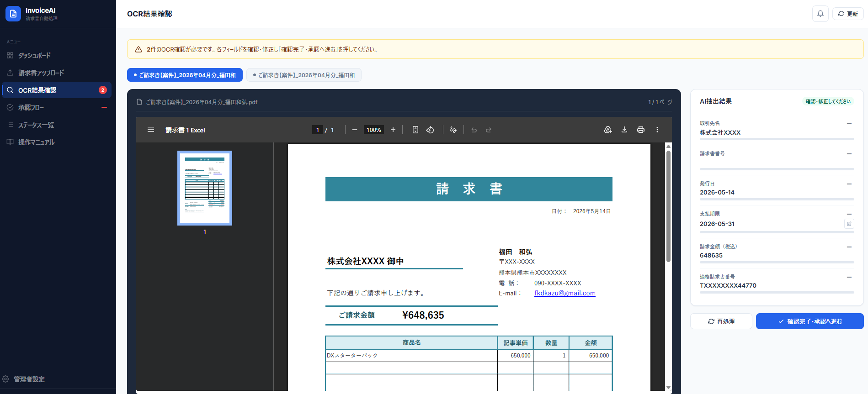The height and width of the screenshot is (394, 868).
Task: Open fkdkazu@gmail.com email link
Action: 565,293
